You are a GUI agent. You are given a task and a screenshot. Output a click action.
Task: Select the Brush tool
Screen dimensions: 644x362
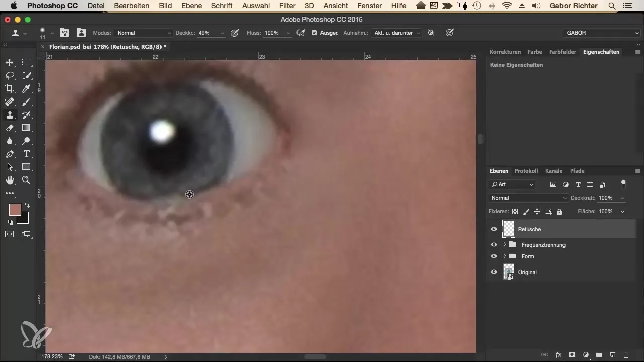pyautogui.click(x=26, y=102)
